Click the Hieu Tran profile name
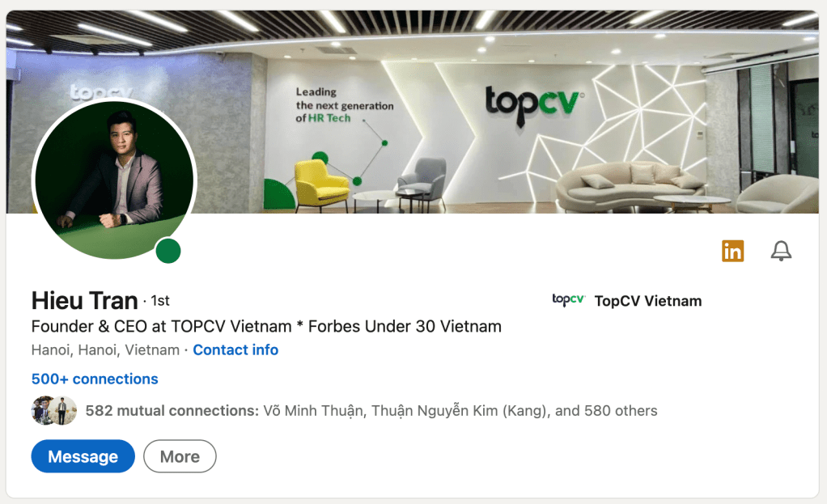Viewport: 827px width, 504px height. coord(84,300)
